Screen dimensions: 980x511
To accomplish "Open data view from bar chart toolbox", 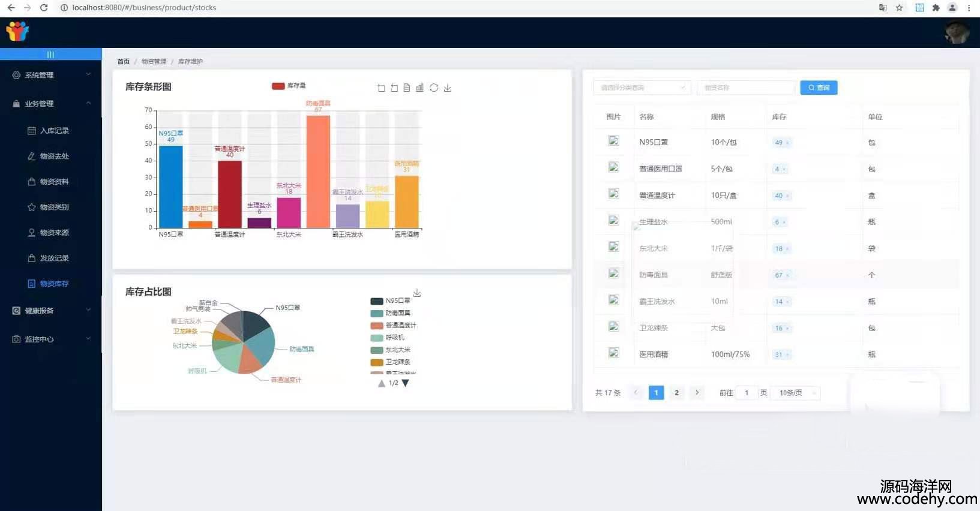I will 407,88.
